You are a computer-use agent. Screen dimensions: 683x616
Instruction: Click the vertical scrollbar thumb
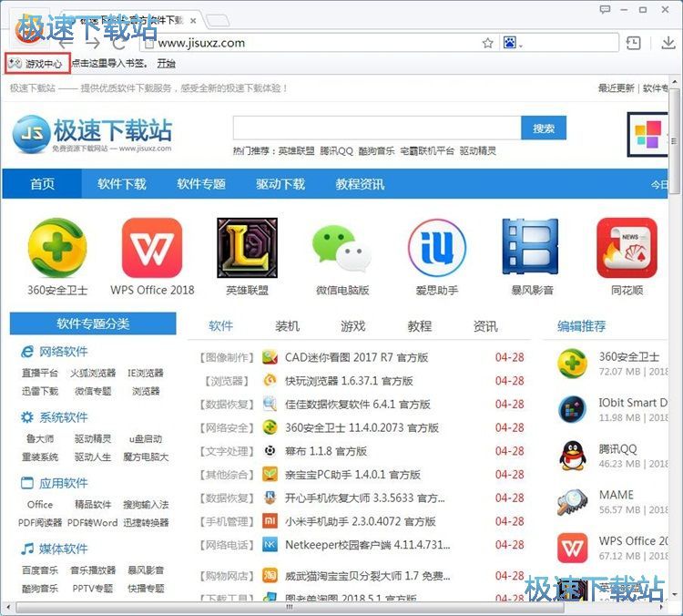[674, 141]
